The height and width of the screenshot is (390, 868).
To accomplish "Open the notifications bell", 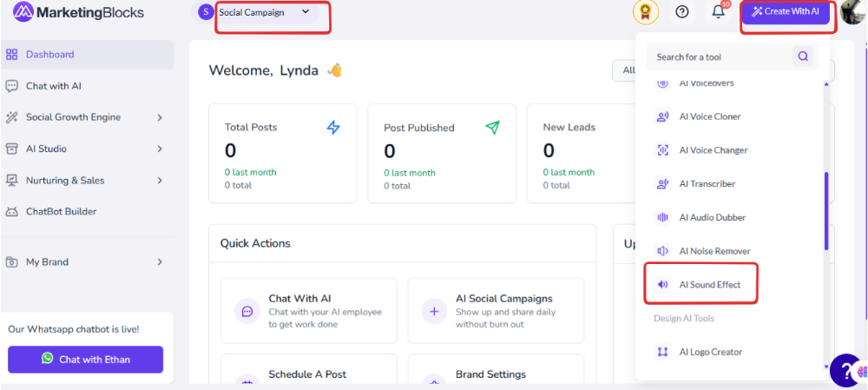I will coord(719,11).
